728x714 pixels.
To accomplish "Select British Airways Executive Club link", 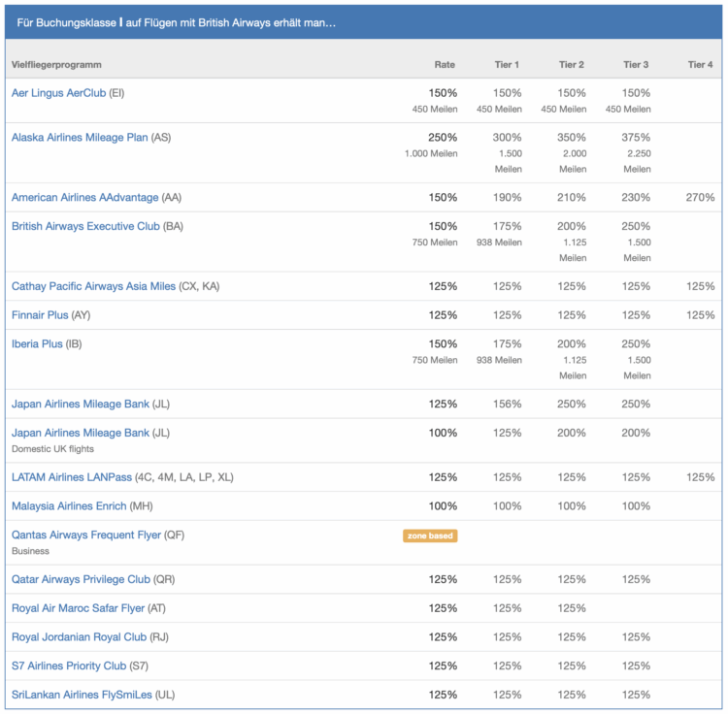I will click(x=85, y=227).
